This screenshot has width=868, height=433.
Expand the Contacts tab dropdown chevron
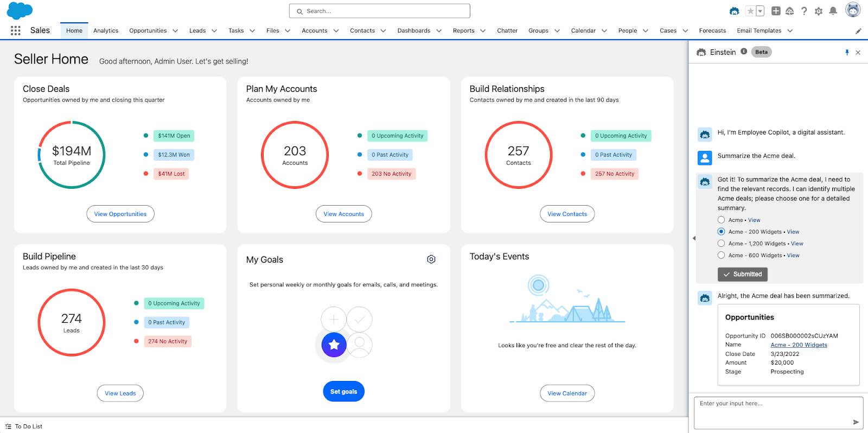(x=383, y=31)
